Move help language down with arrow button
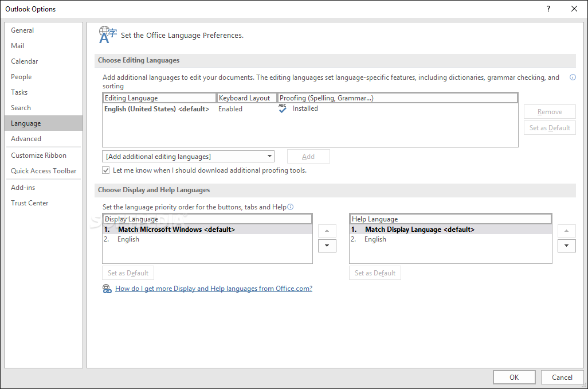The image size is (588, 389). [566, 246]
